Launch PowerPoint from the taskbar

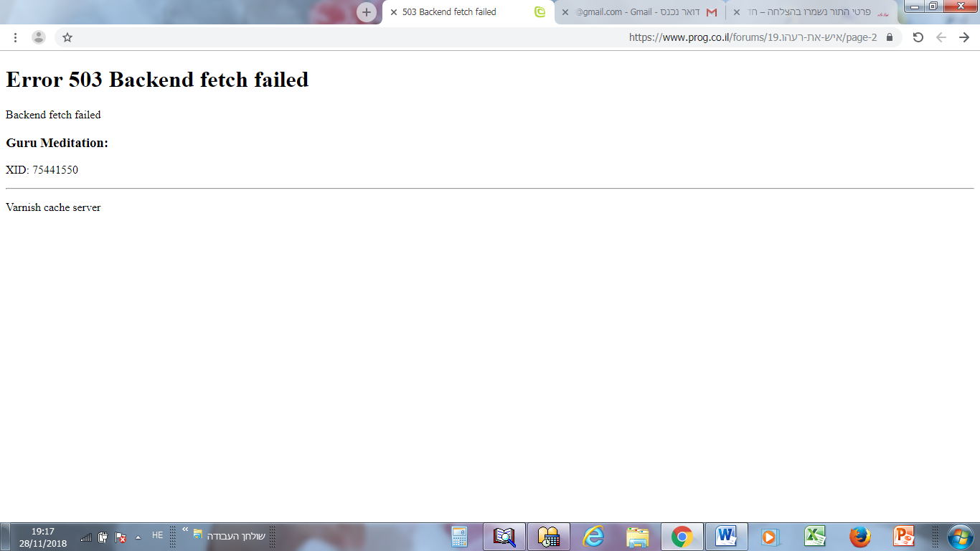[x=903, y=537]
